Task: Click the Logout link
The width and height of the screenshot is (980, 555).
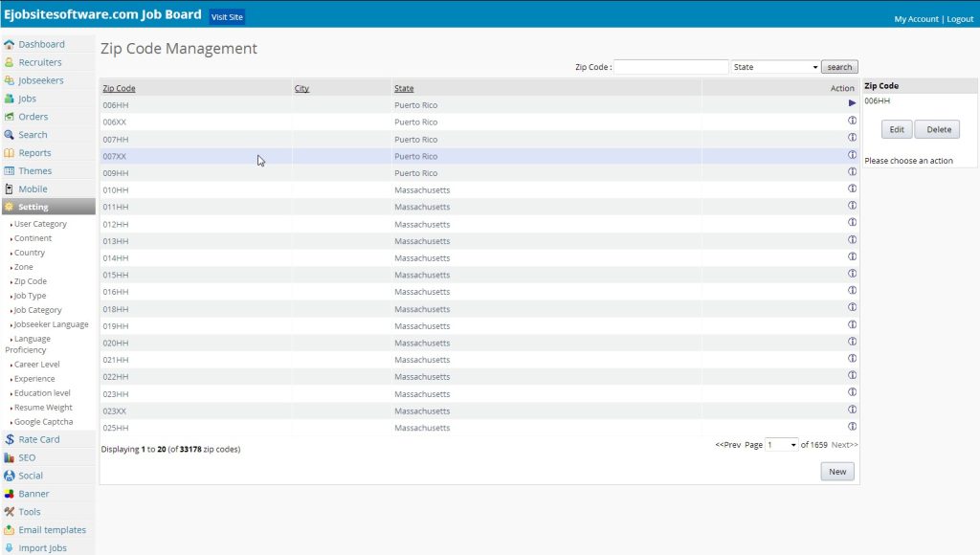Action: click(960, 19)
